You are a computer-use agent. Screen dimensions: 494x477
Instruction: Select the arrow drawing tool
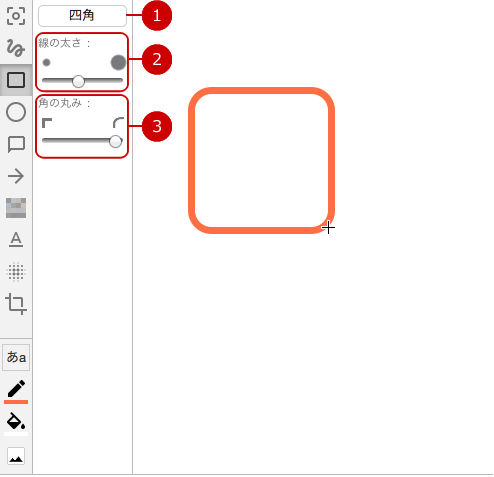(16, 176)
